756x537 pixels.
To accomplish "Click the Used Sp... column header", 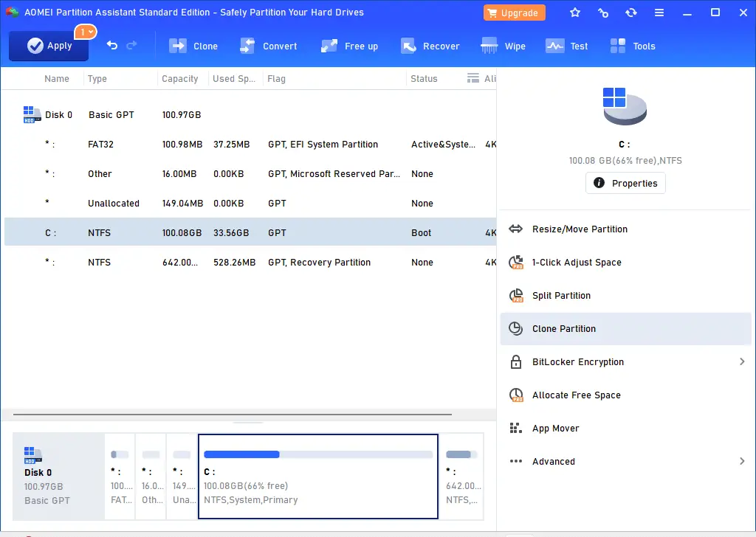I will [234, 78].
